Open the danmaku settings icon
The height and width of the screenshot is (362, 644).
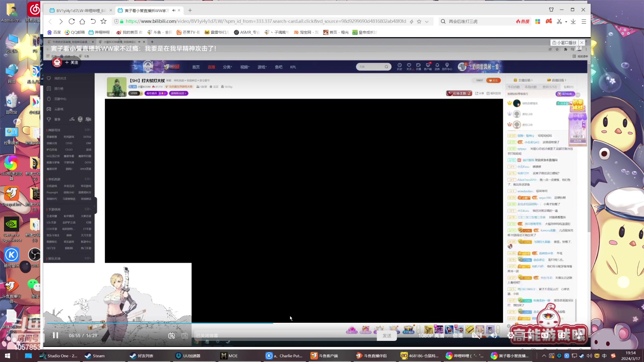(184, 336)
